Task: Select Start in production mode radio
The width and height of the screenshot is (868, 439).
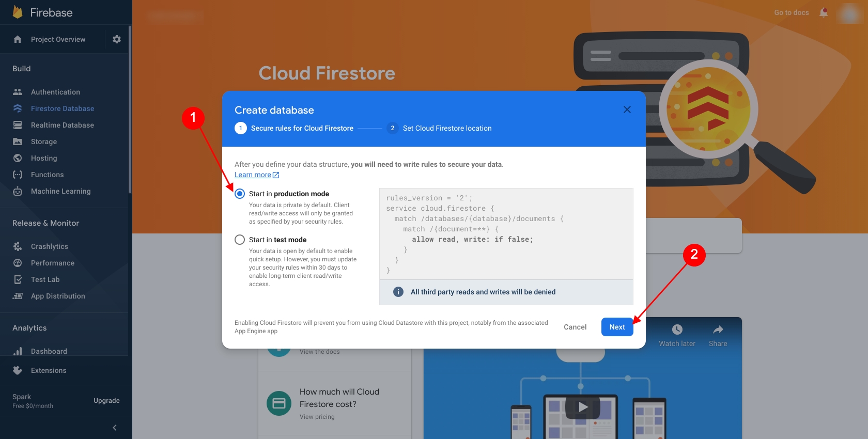Action: 240,194
